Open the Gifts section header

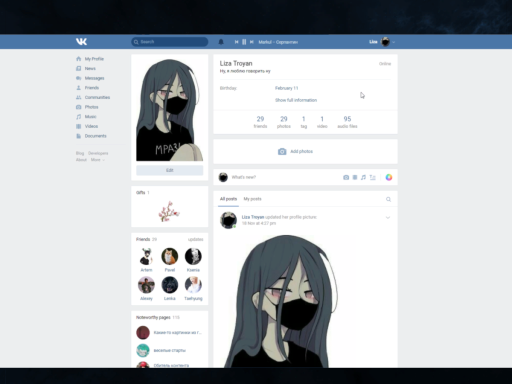click(143, 193)
